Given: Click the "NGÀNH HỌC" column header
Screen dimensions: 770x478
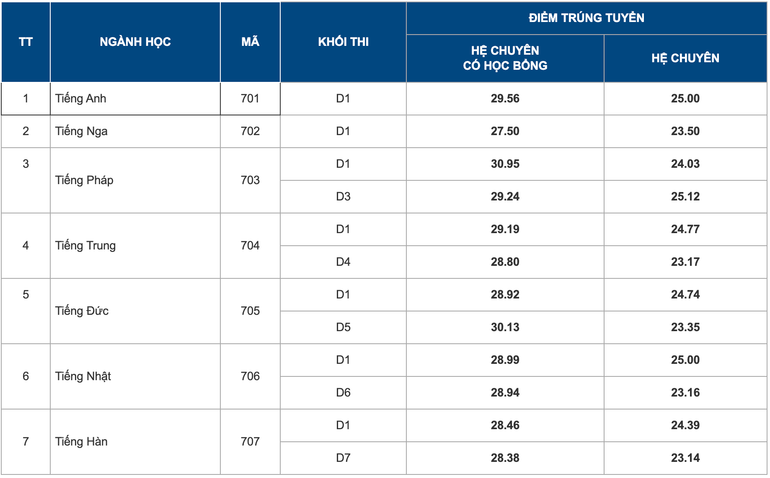Looking at the screenshot, I should pyautogui.click(x=135, y=42).
